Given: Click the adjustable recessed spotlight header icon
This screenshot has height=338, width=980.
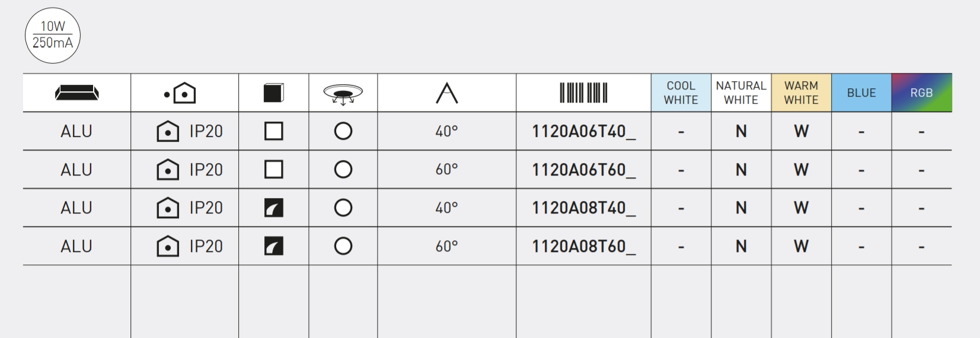Looking at the screenshot, I should [x=343, y=94].
